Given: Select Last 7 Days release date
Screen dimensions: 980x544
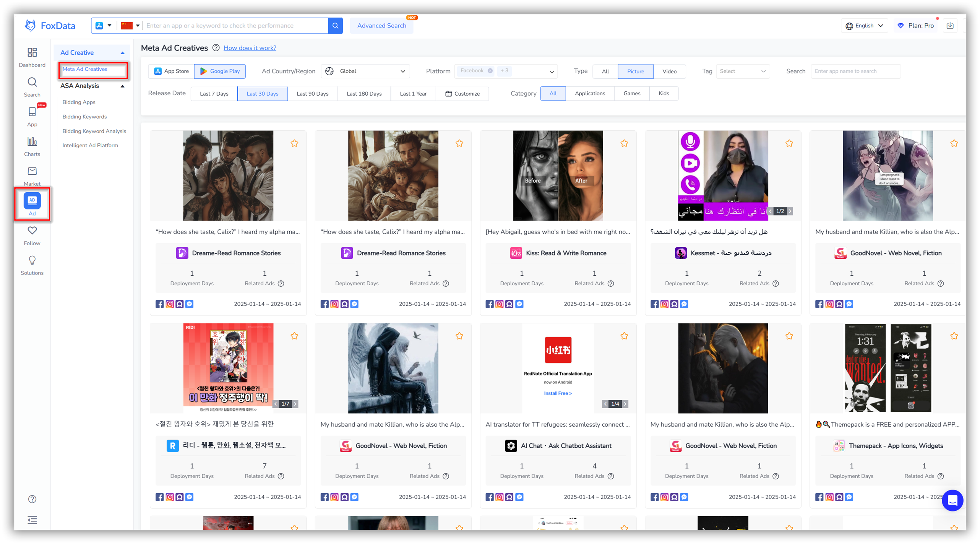Looking at the screenshot, I should (x=214, y=94).
